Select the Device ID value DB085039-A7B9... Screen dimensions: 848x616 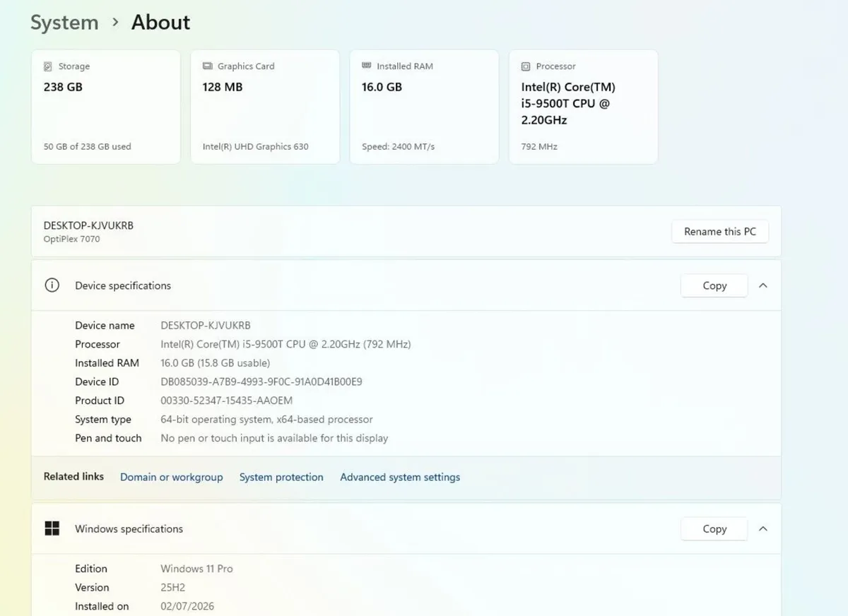tap(261, 382)
